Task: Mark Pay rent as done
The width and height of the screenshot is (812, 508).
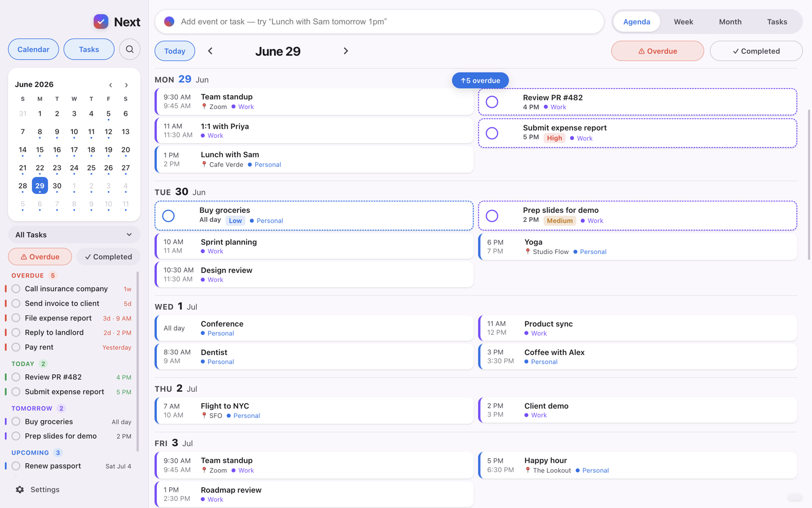Action: click(16, 347)
